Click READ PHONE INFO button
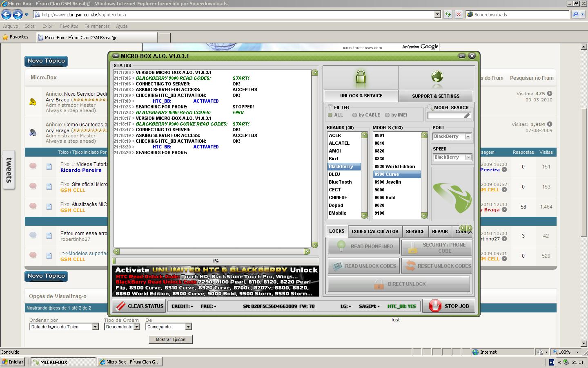 364,246
